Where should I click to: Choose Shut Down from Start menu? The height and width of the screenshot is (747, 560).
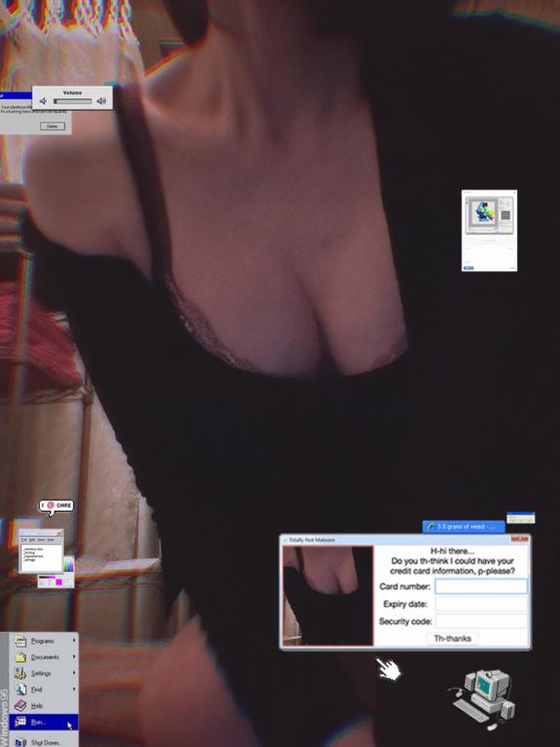(x=44, y=741)
